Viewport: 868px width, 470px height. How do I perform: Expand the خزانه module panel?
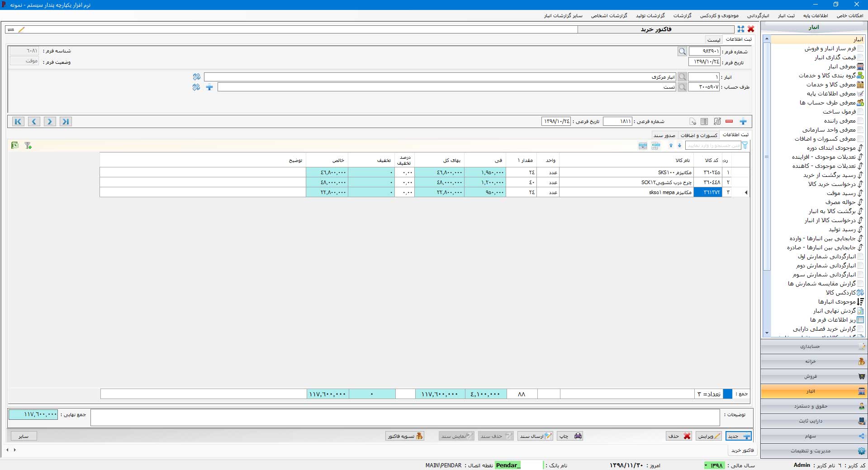pyautogui.click(x=814, y=361)
